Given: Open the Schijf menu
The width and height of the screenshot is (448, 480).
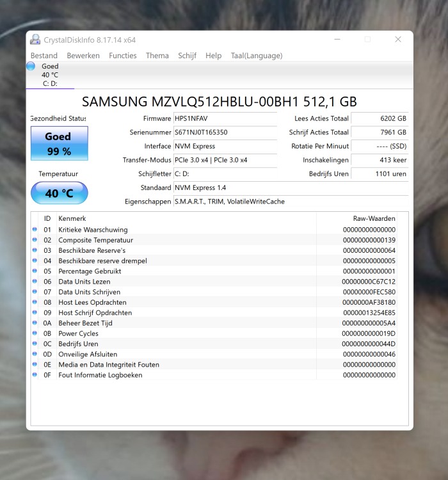Looking at the screenshot, I should pyautogui.click(x=187, y=56).
